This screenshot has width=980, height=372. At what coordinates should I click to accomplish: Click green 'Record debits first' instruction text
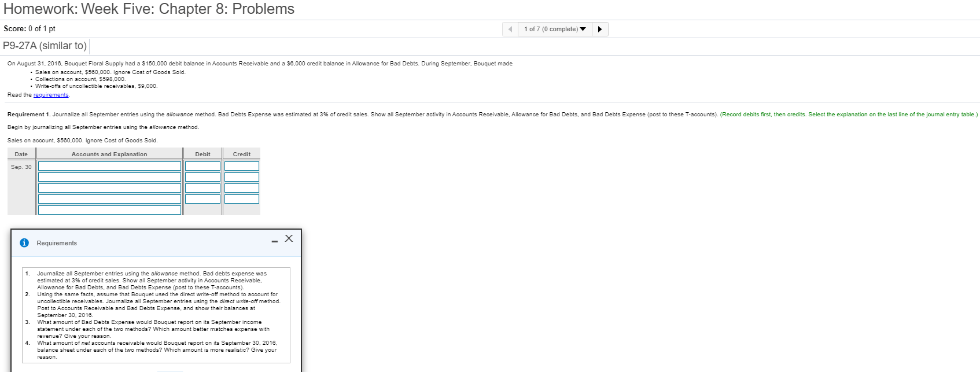click(x=849, y=115)
